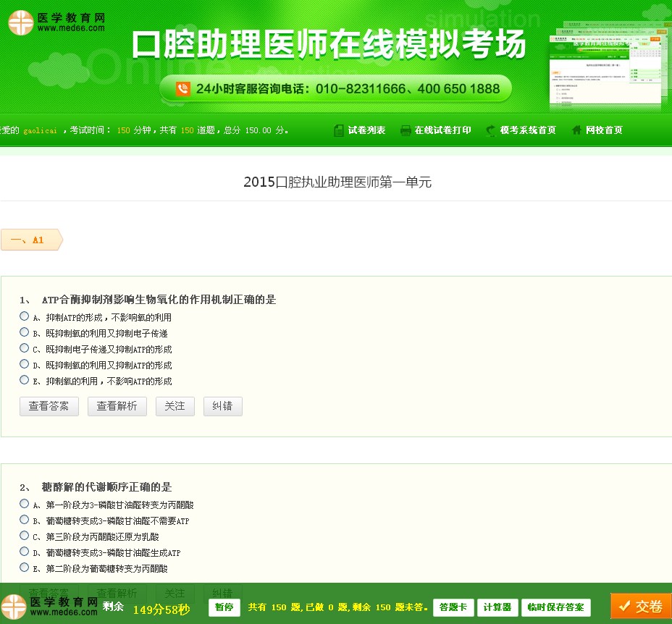Click the phone icon near the hotline numbers
Image resolution: width=672 pixels, height=624 pixels.
point(185,89)
